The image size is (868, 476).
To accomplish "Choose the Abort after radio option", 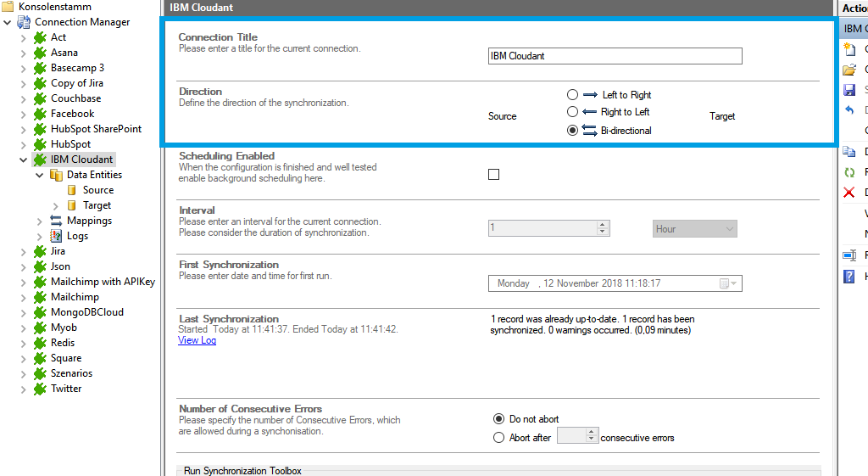I will point(499,438).
